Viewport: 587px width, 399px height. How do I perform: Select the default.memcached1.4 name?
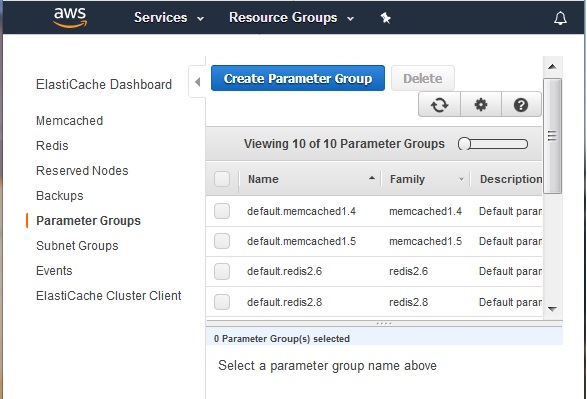(301, 211)
